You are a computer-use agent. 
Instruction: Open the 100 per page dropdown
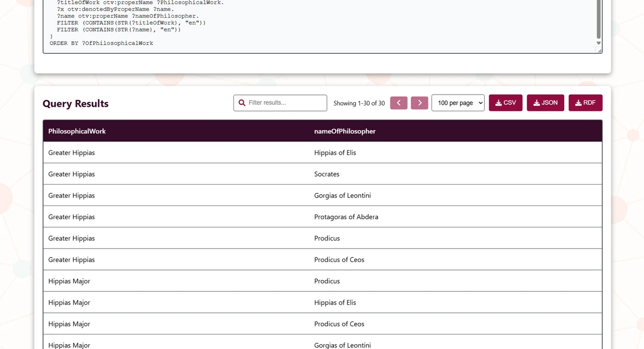pos(458,103)
